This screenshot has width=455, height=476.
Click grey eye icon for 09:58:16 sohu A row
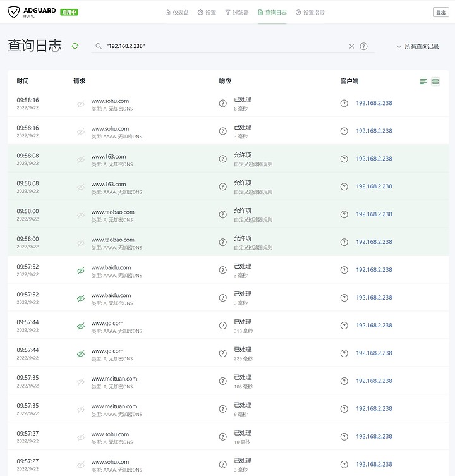(81, 104)
